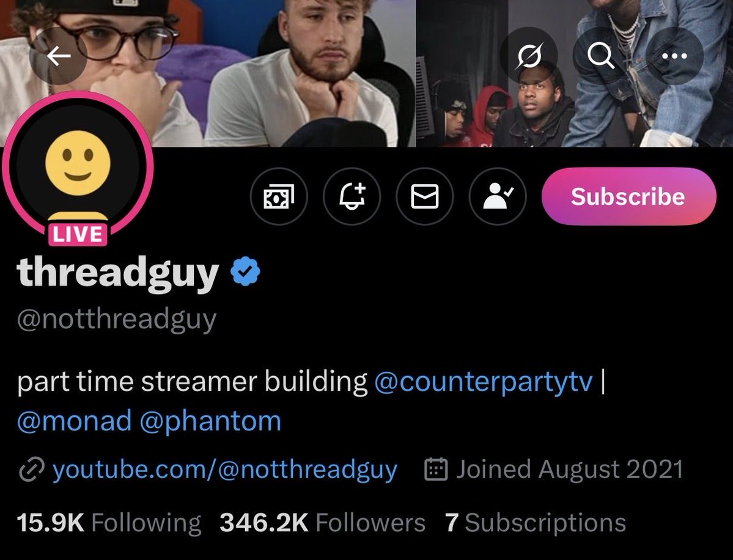Screen dimensions: 733x560
Task: Open the header banner image
Action: [x=367, y=73]
